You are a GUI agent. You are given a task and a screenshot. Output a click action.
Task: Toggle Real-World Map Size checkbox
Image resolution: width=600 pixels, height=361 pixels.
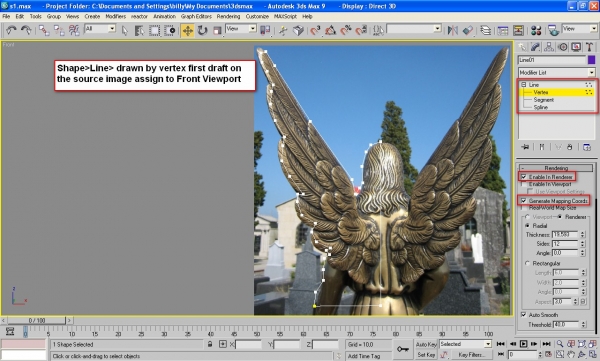(x=523, y=207)
